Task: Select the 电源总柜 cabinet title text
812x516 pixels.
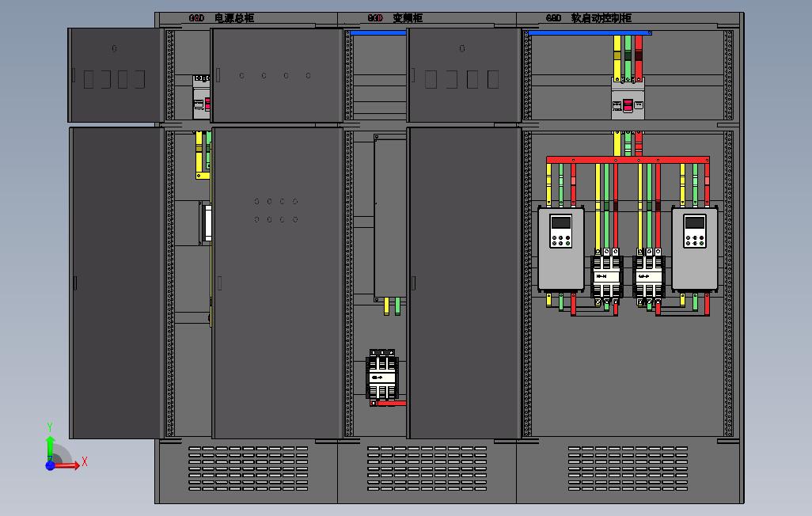Action: [234, 18]
